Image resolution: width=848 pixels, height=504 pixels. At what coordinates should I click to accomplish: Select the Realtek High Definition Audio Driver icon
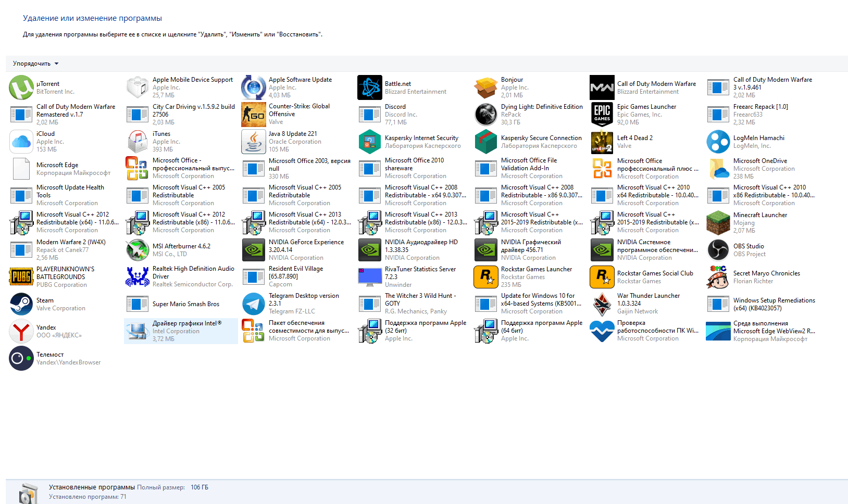[138, 277]
